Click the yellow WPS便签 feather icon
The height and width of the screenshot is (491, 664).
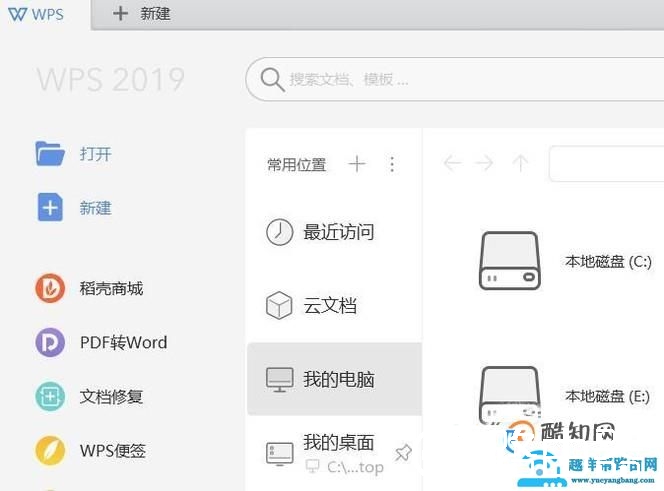click(x=50, y=451)
